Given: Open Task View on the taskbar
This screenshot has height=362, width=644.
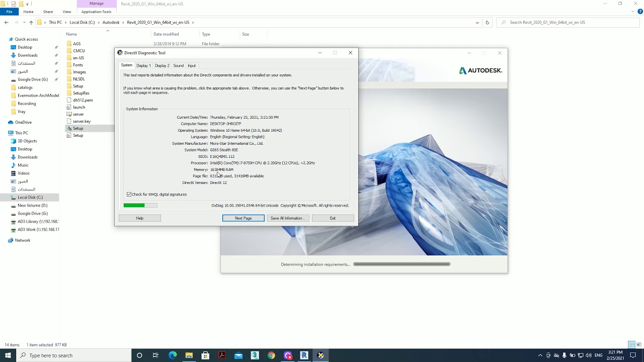Looking at the screenshot, I should (x=155, y=355).
